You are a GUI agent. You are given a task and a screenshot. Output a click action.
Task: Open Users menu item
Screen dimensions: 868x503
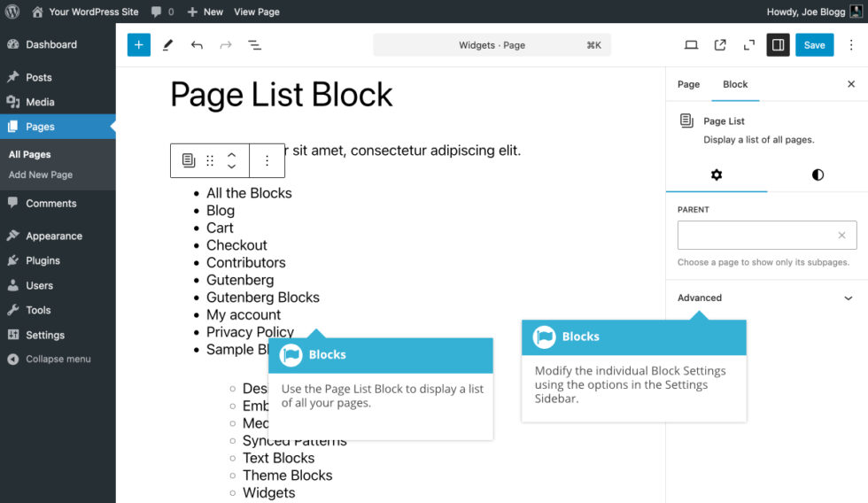click(x=58, y=285)
